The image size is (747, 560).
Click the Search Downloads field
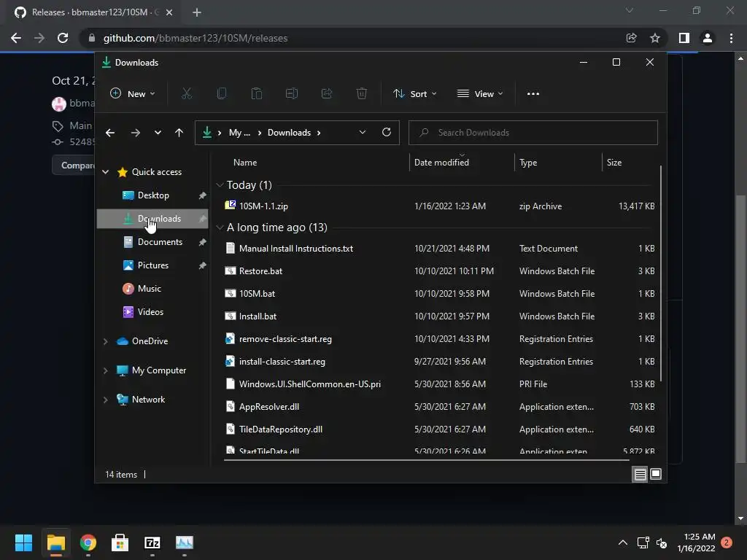[533, 133]
